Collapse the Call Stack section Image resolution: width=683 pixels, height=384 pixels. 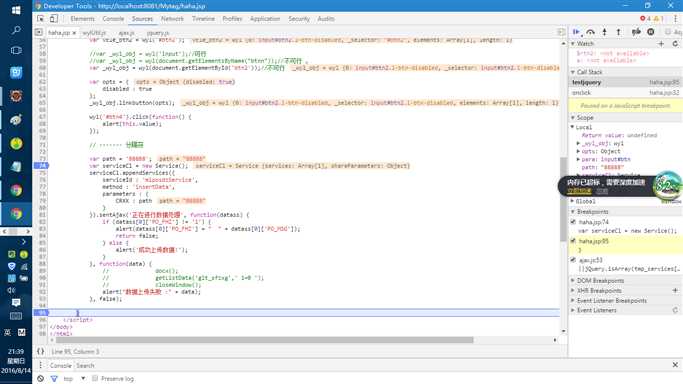(573, 72)
